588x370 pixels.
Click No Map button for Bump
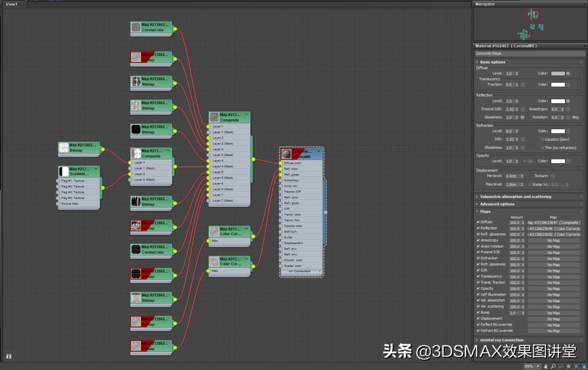554,313
